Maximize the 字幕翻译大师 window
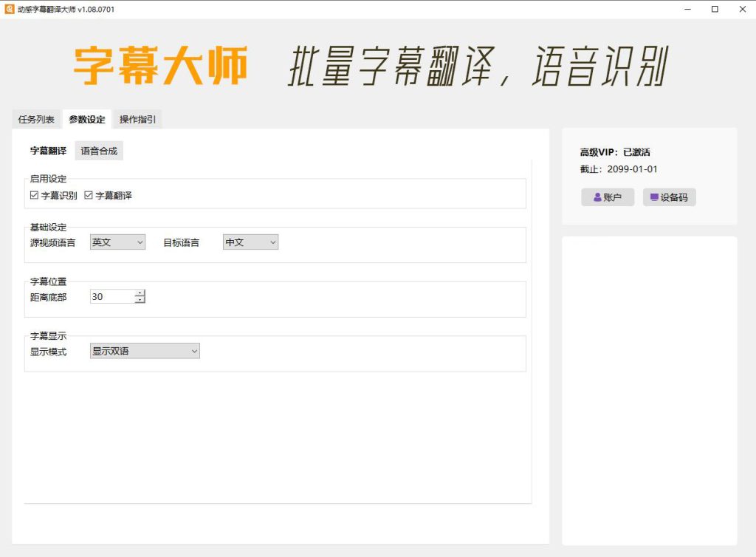Viewport: 756px width, 557px height. [715, 9]
